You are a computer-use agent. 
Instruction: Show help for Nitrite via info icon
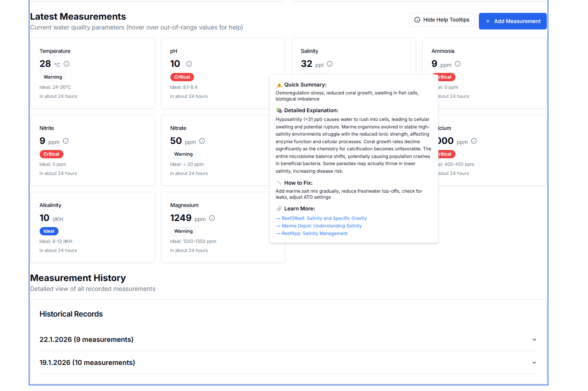pyautogui.click(x=66, y=141)
